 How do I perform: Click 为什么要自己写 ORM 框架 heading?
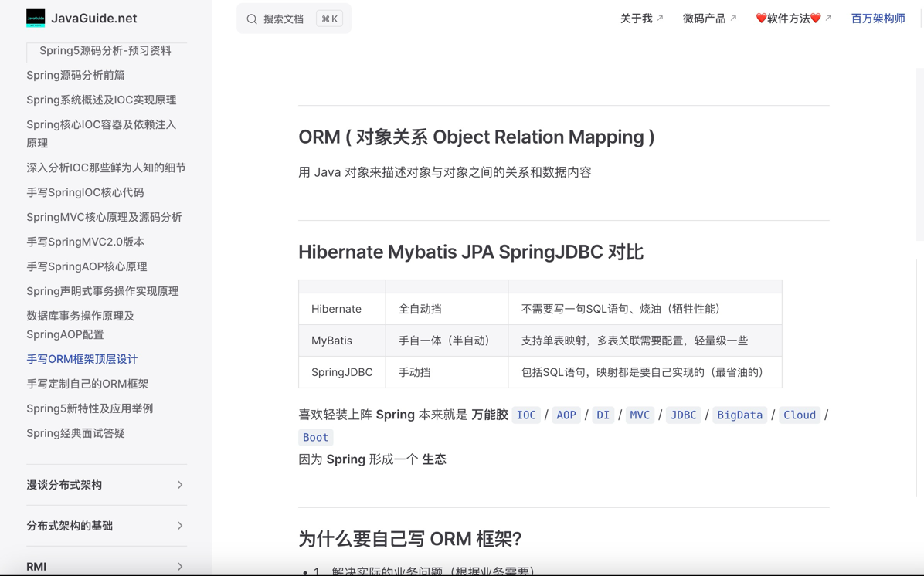[x=409, y=539]
